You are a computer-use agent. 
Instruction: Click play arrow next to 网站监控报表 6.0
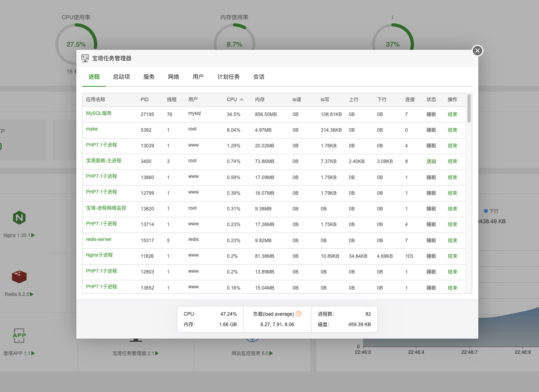[271, 353]
